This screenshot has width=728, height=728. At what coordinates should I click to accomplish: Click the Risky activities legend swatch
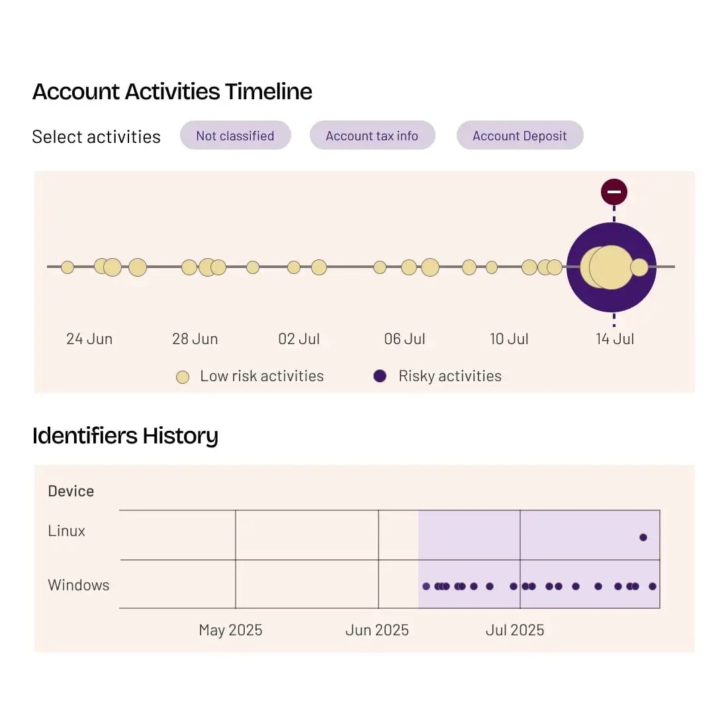(380, 376)
